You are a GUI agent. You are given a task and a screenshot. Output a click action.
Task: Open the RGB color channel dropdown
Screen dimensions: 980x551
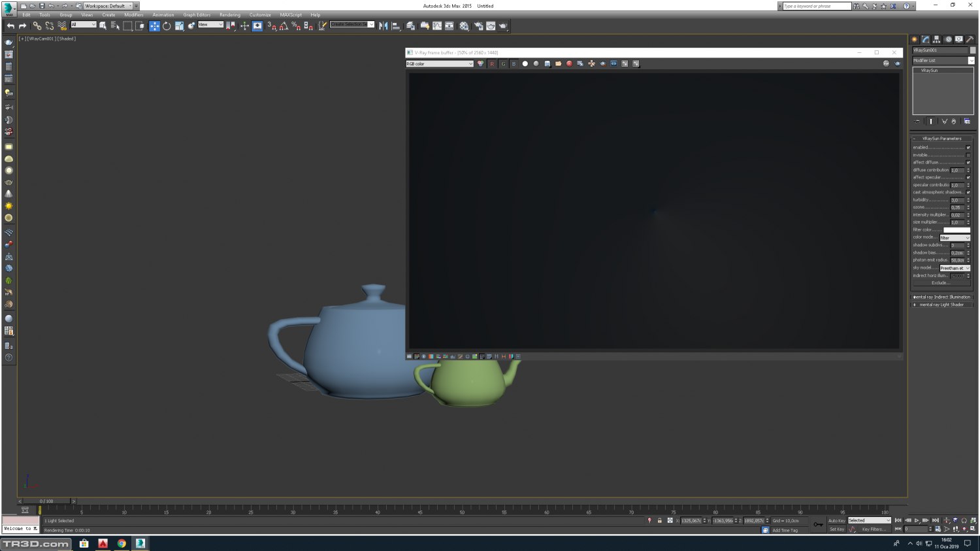tap(440, 63)
